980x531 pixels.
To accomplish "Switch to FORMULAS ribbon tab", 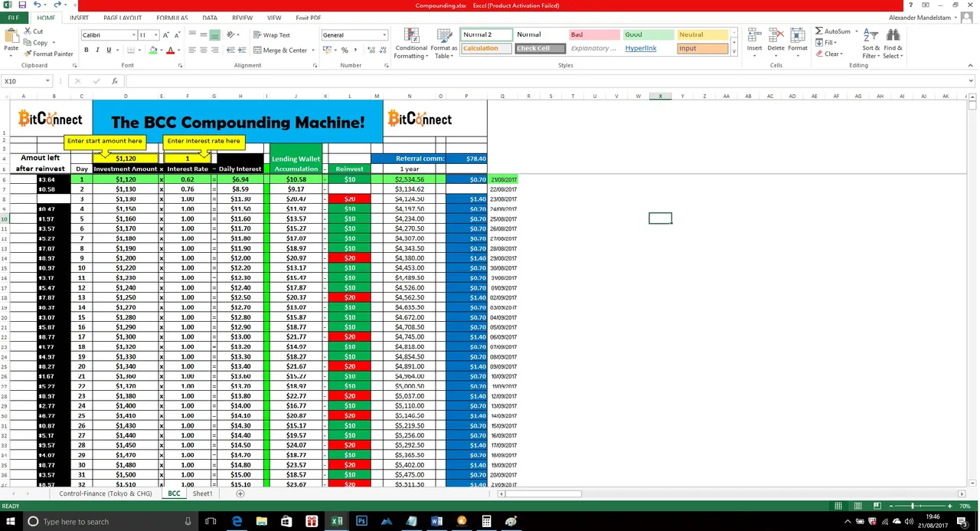I will click(172, 18).
